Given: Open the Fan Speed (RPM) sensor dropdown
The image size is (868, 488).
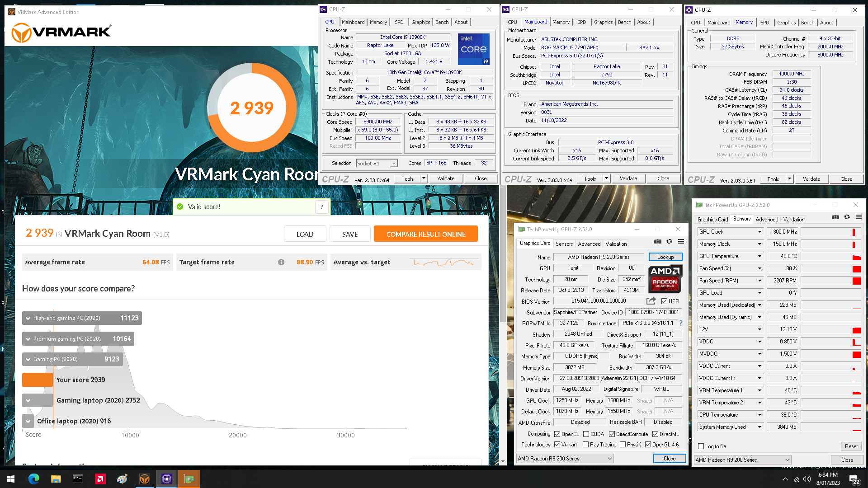Looking at the screenshot, I should tap(759, 281).
